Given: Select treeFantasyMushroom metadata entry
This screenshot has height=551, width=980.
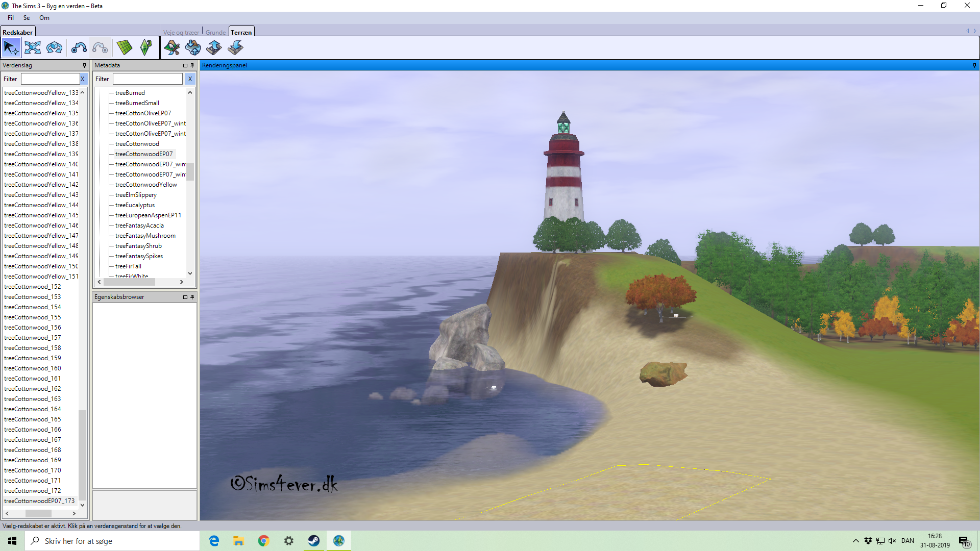Looking at the screenshot, I should [145, 236].
